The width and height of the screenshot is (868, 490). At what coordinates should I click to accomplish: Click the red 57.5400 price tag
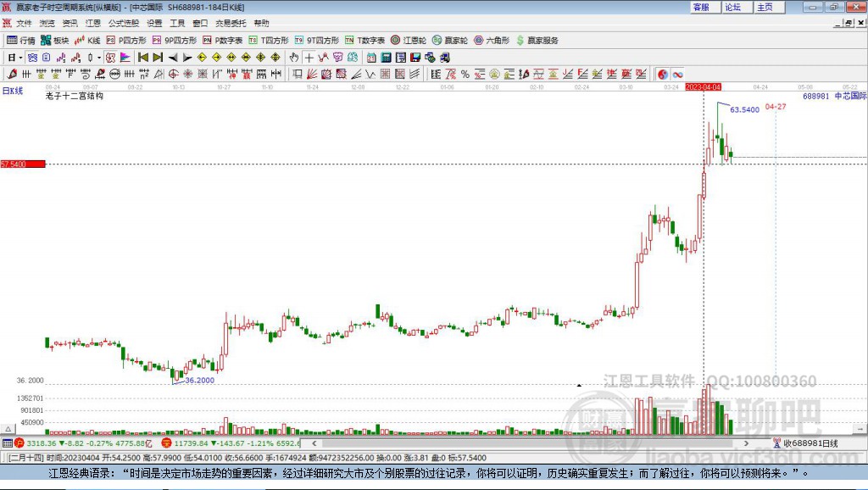coord(23,164)
